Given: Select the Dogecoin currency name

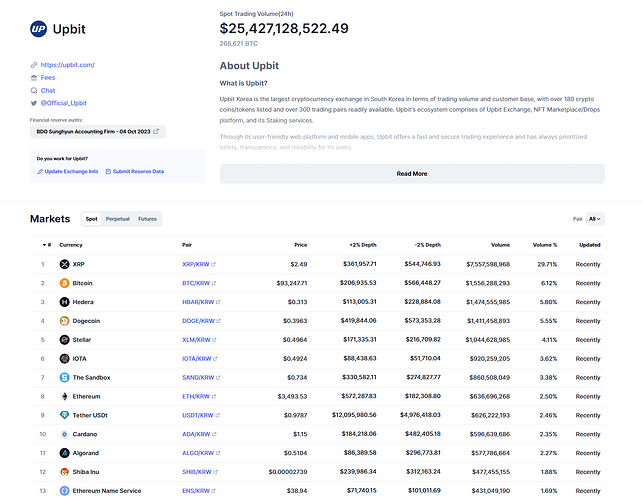Looking at the screenshot, I should pos(86,321).
